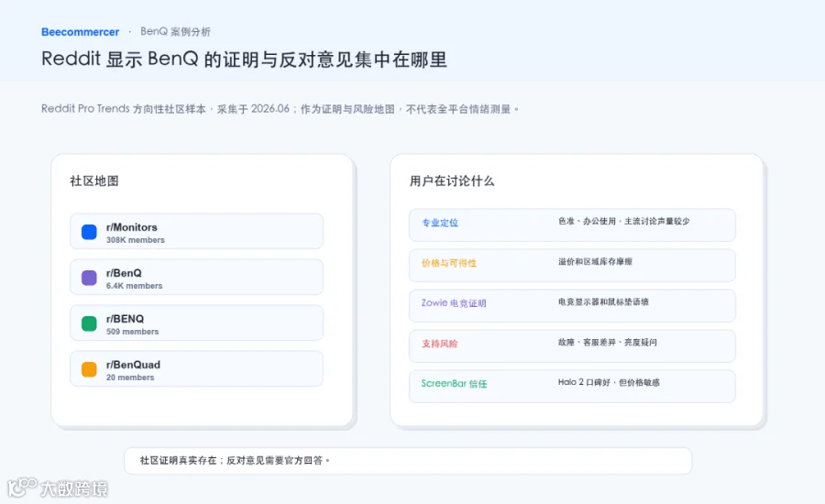Select the 专业定位 topic label

point(440,223)
